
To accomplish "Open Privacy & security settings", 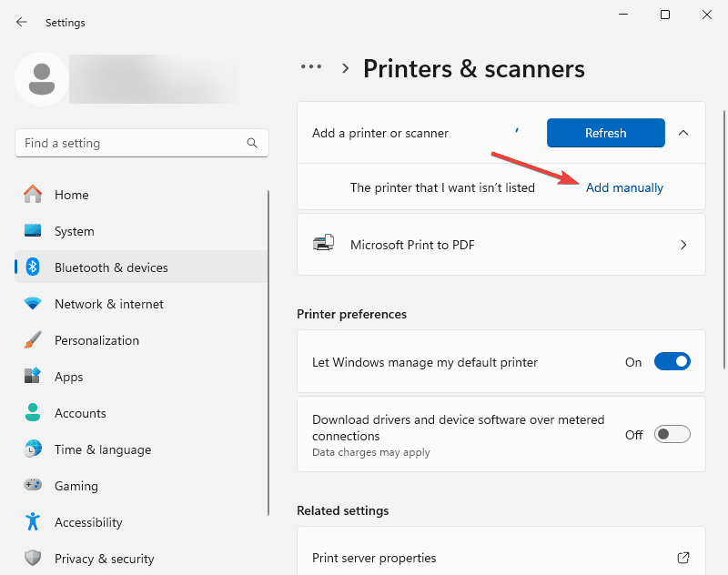I will point(141,559).
